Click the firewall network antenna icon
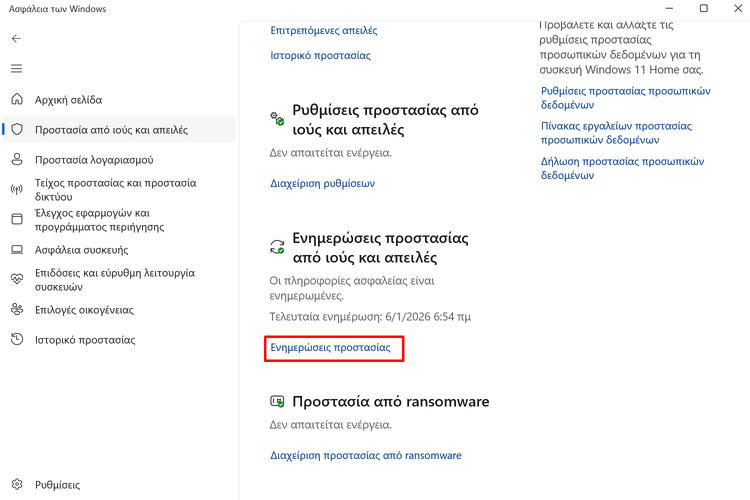The image size is (750, 500). click(x=17, y=190)
